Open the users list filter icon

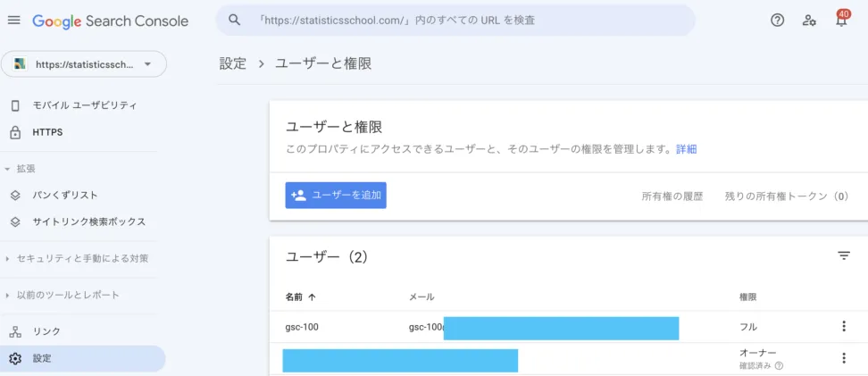point(844,255)
